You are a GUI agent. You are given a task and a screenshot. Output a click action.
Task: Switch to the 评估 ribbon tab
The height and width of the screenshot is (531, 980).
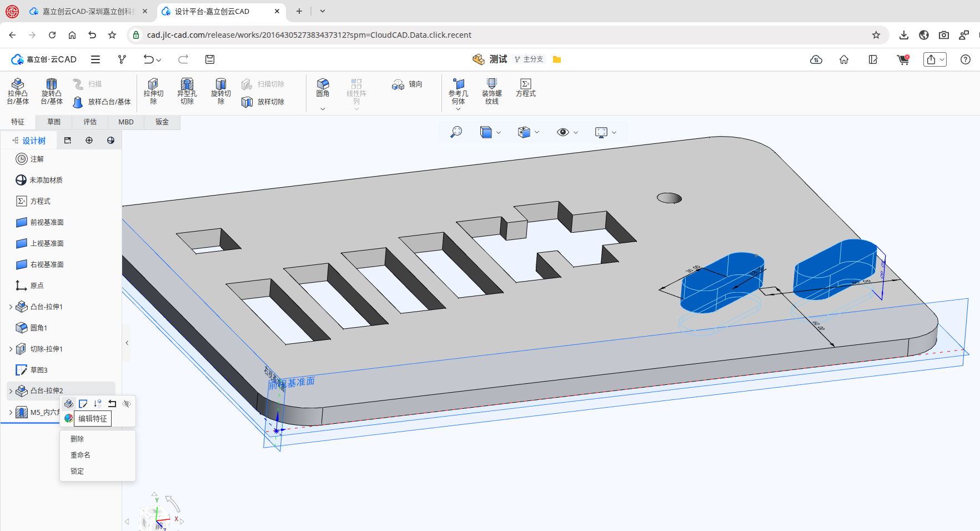[x=90, y=122]
